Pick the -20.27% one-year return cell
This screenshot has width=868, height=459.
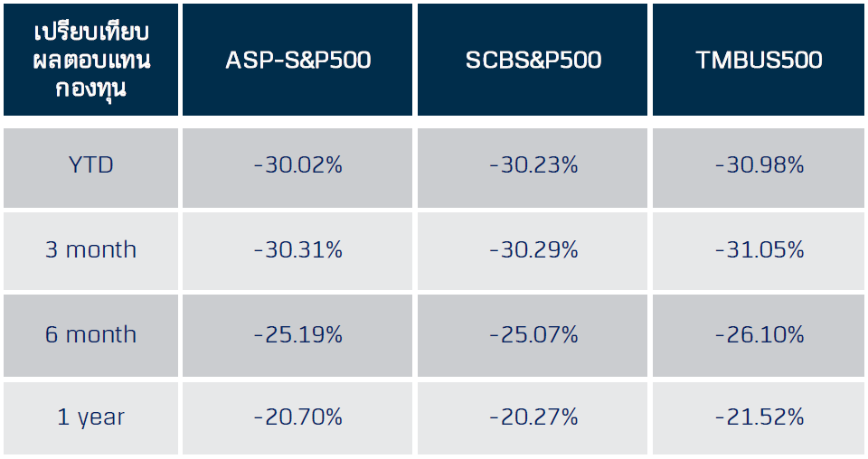pos(533,417)
